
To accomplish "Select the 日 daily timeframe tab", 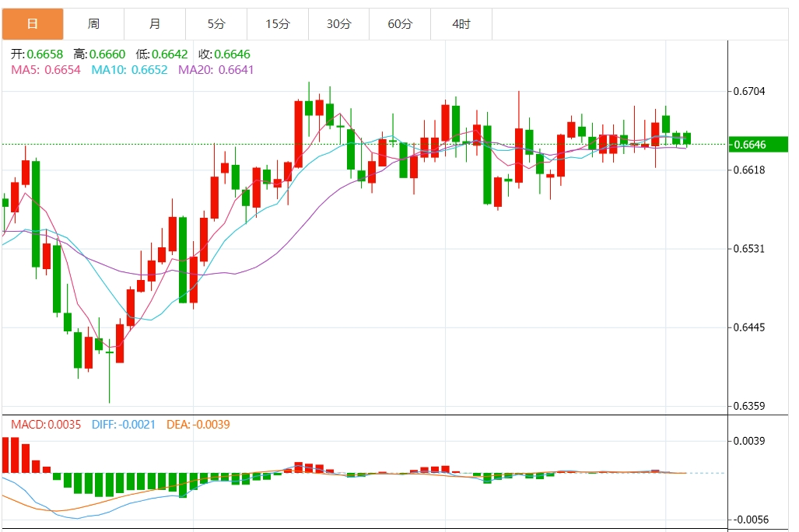I will click(x=33, y=24).
